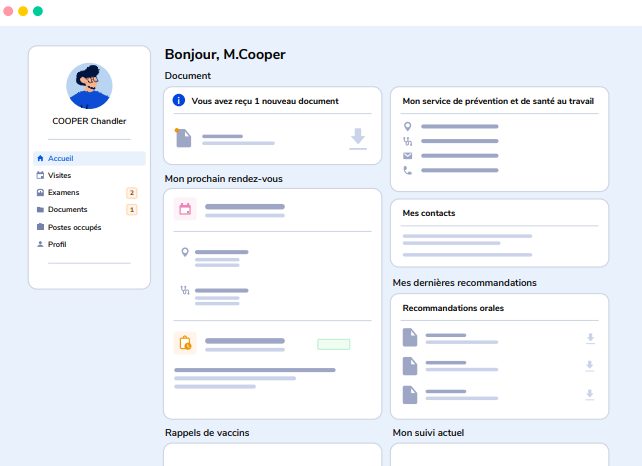Open Examens section in sidebar
The height and width of the screenshot is (466, 642).
point(63,192)
